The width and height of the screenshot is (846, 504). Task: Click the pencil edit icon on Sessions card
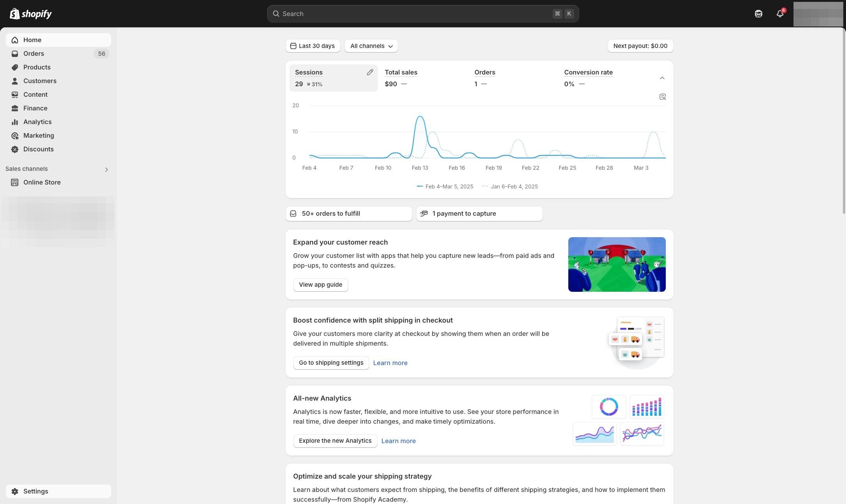click(x=370, y=72)
